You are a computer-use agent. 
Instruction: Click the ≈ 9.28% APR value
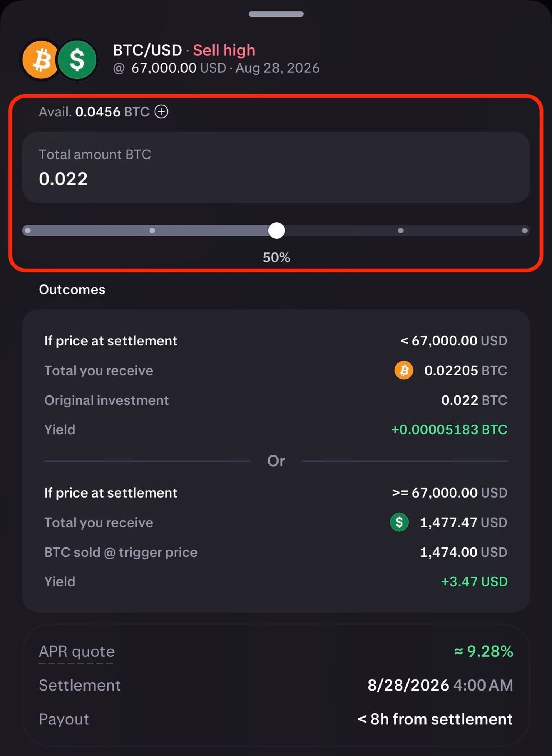pyautogui.click(x=484, y=651)
